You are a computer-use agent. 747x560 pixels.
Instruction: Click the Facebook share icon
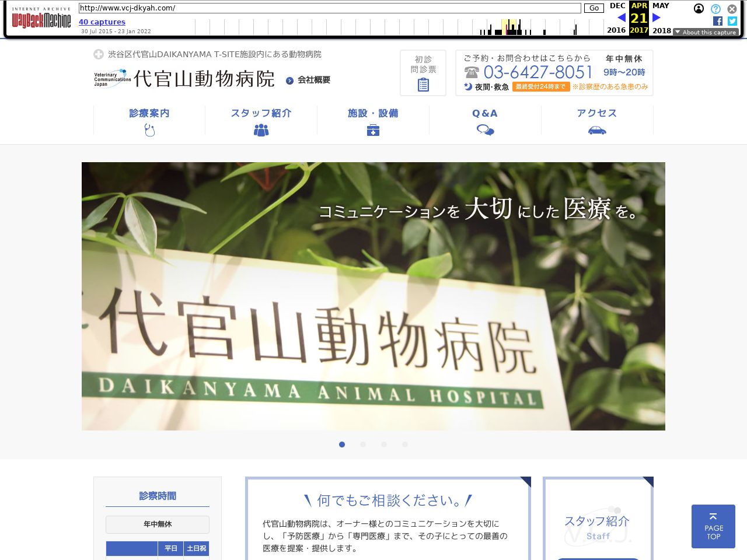pyautogui.click(x=718, y=21)
